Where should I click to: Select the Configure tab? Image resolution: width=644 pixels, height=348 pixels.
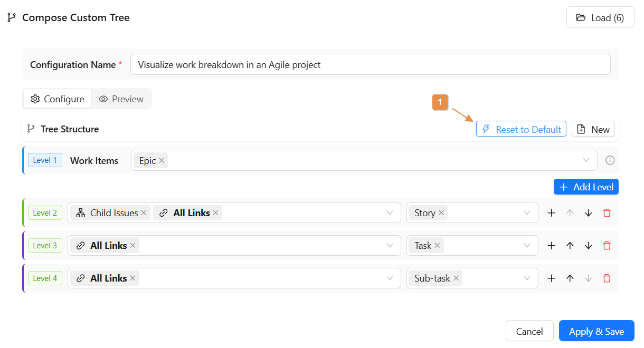coord(58,99)
